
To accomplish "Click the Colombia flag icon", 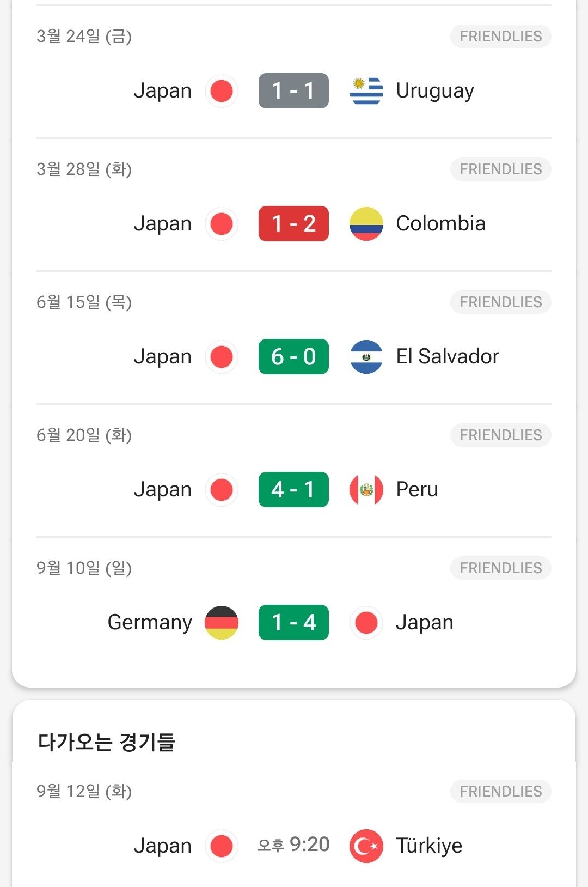I will pos(366,224).
